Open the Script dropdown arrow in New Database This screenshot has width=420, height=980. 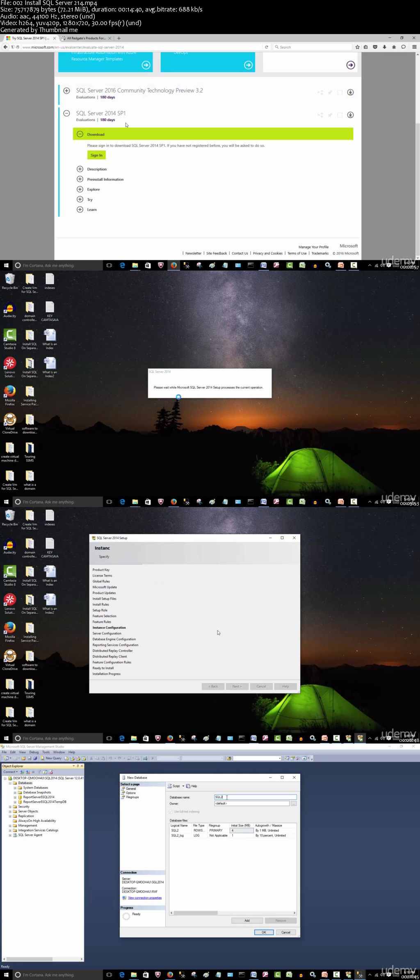tap(183, 786)
